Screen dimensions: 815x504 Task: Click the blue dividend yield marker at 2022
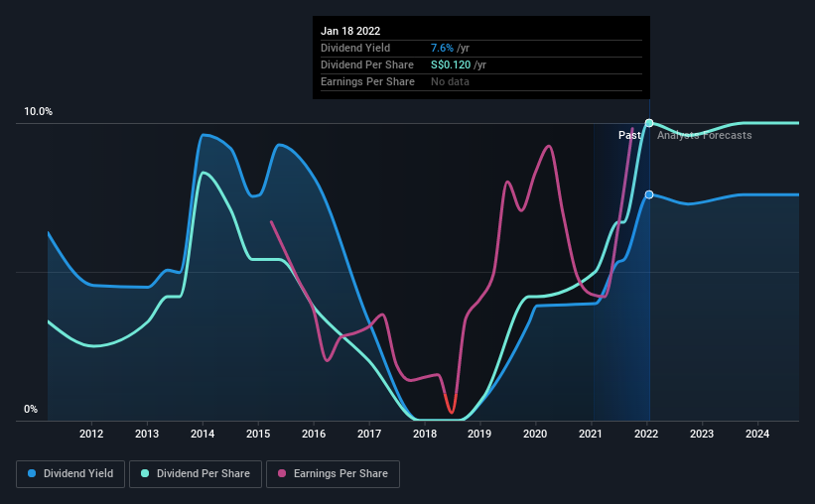649,194
